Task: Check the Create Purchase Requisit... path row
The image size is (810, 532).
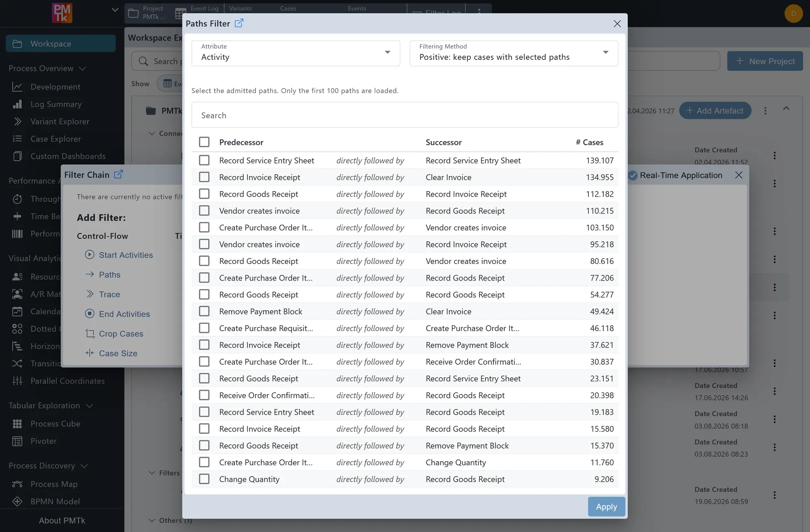Action: click(x=204, y=328)
